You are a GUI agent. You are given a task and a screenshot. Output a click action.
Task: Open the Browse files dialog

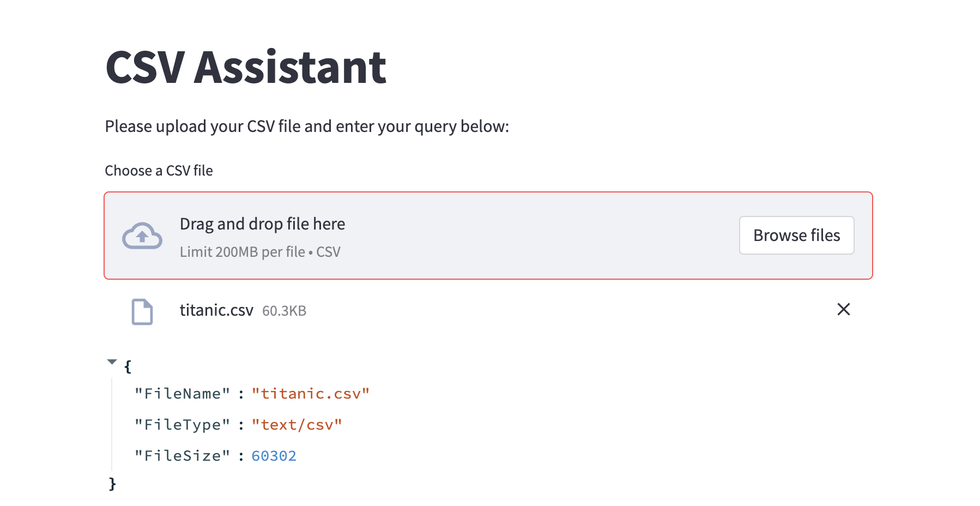[x=796, y=235]
